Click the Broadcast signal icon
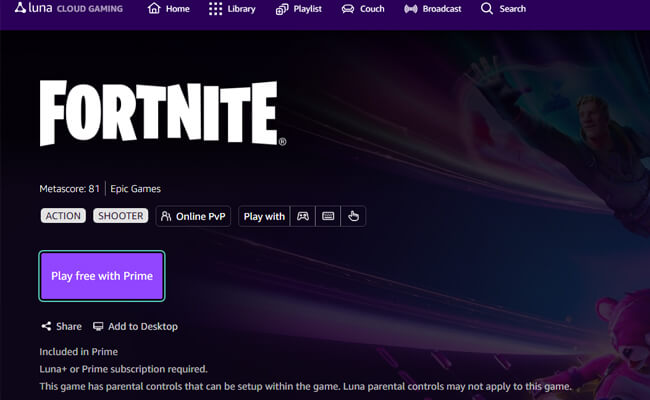This screenshot has width=650, height=400. pos(411,9)
